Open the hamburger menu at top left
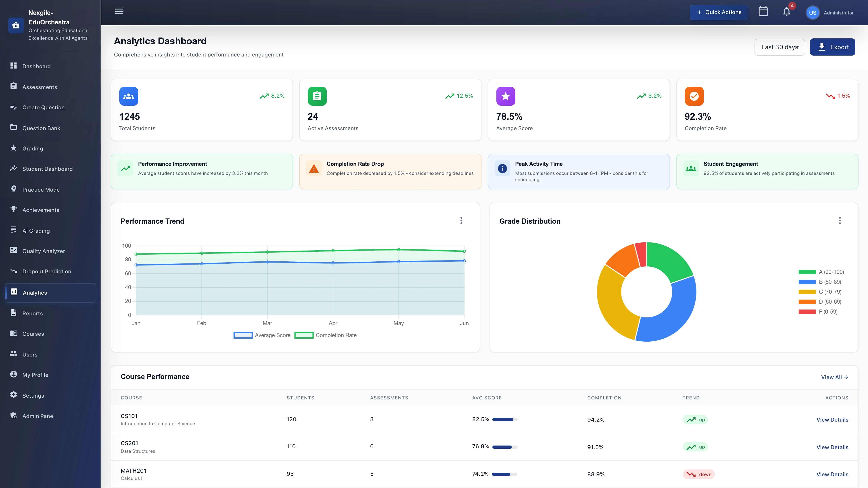The width and height of the screenshot is (868, 488). pyautogui.click(x=119, y=11)
